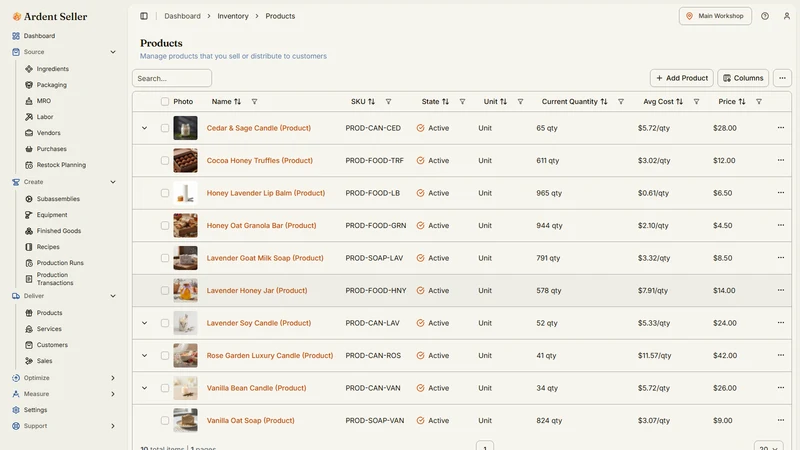Open row actions for Cocoa Honey Truffles
The width and height of the screenshot is (800, 450).
(781, 160)
